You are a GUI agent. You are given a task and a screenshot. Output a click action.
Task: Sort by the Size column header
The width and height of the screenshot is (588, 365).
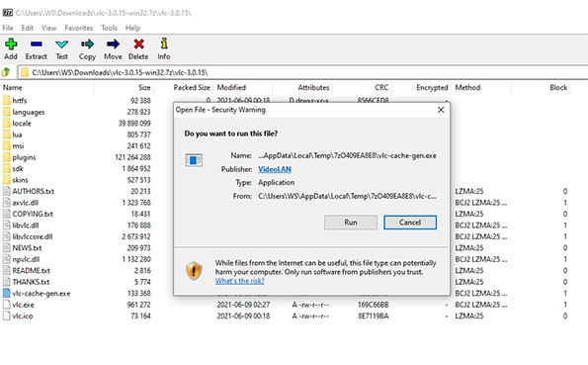(x=144, y=87)
